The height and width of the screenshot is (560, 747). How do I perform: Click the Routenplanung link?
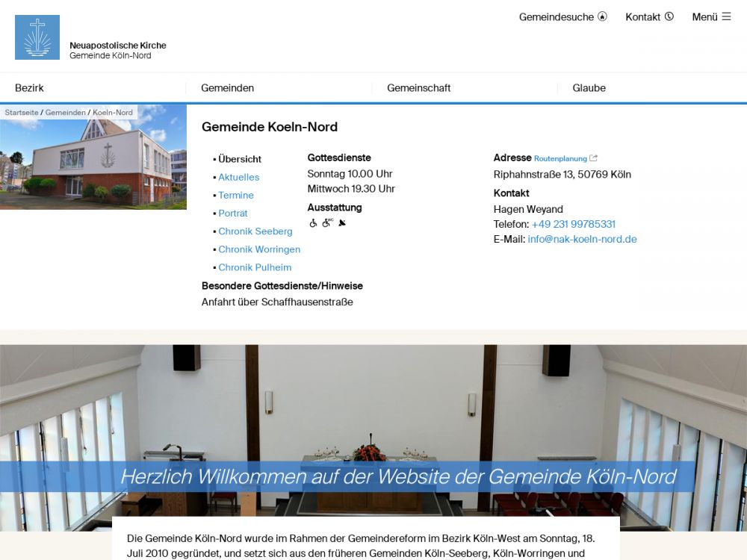point(560,159)
